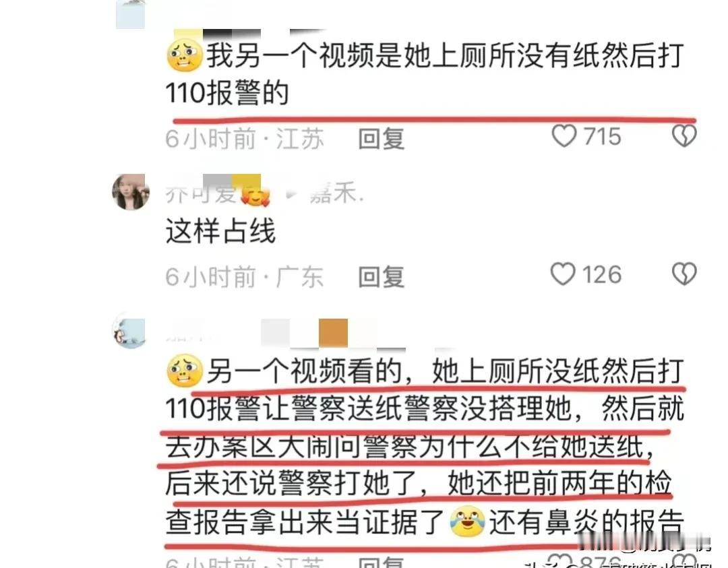This screenshot has height=568, width=728.
Task: Reply to the Jiangsu comment posted 6小时前
Action: [381, 139]
